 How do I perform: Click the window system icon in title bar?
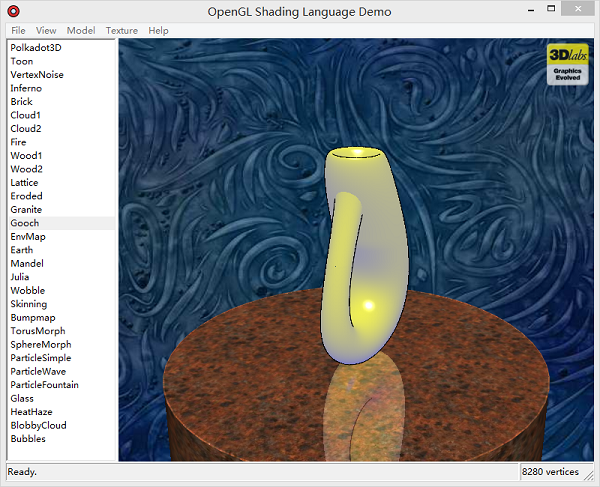coord(12,12)
